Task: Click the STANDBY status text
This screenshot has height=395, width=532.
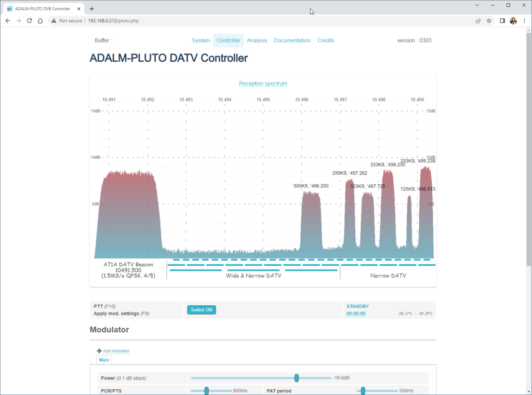Action: click(357, 306)
